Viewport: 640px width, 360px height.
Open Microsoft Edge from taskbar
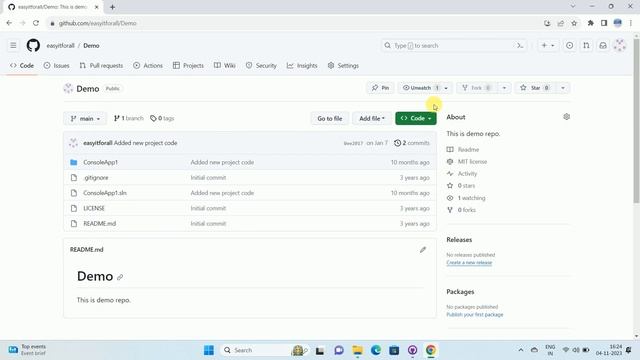tap(376, 350)
